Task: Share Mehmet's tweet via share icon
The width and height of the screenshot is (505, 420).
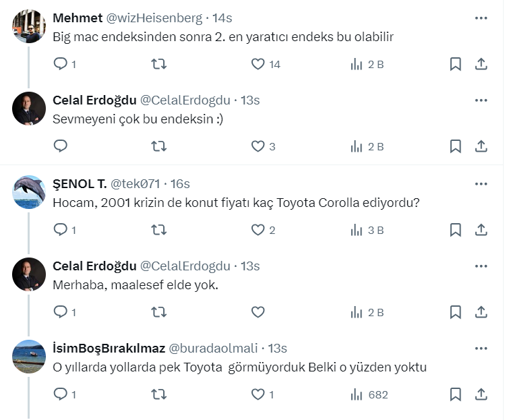Action: (481, 64)
